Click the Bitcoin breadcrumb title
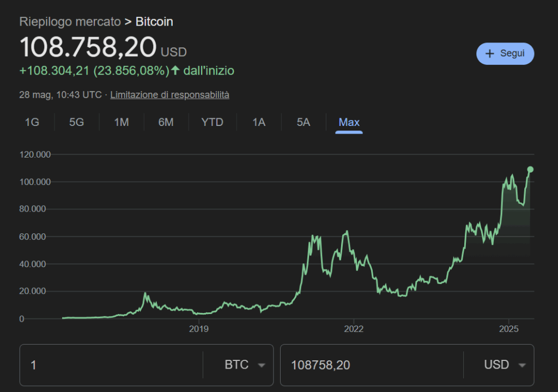This screenshot has height=392, width=558. [x=154, y=22]
